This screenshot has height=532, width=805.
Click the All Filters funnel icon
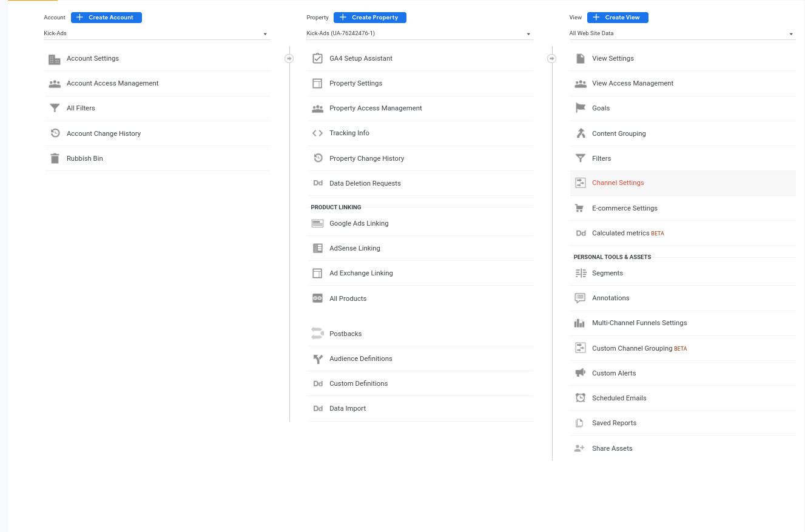[55, 108]
